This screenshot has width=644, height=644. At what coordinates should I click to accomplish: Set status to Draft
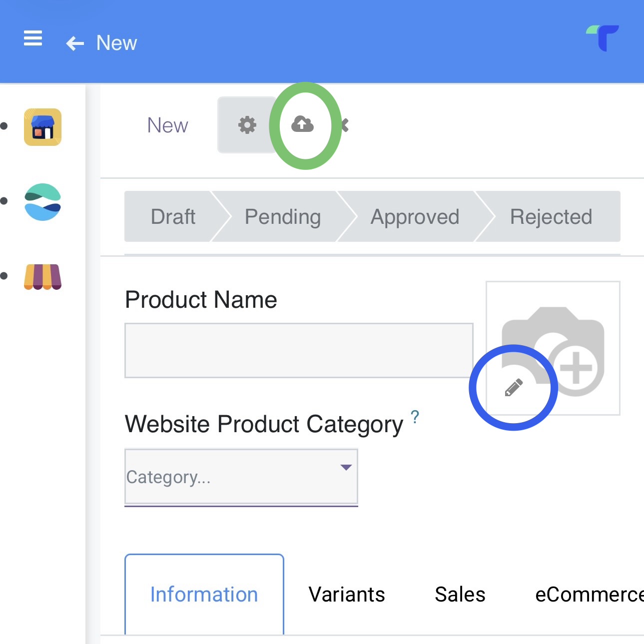point(173,217)
